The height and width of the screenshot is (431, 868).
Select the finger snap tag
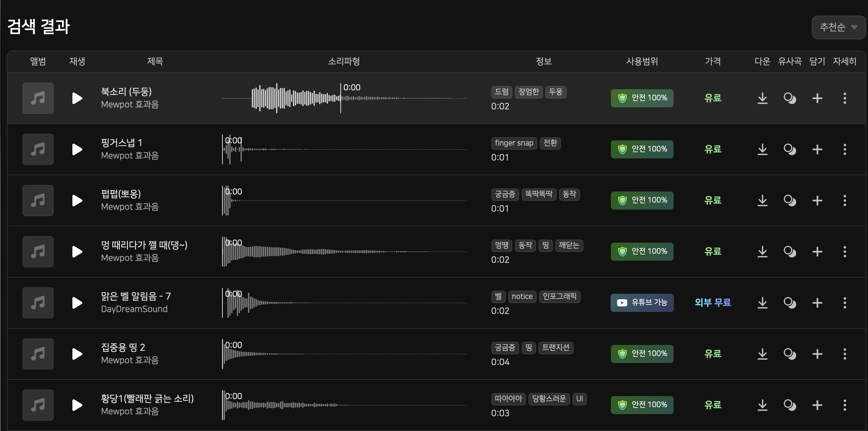(x=514, y=143)
